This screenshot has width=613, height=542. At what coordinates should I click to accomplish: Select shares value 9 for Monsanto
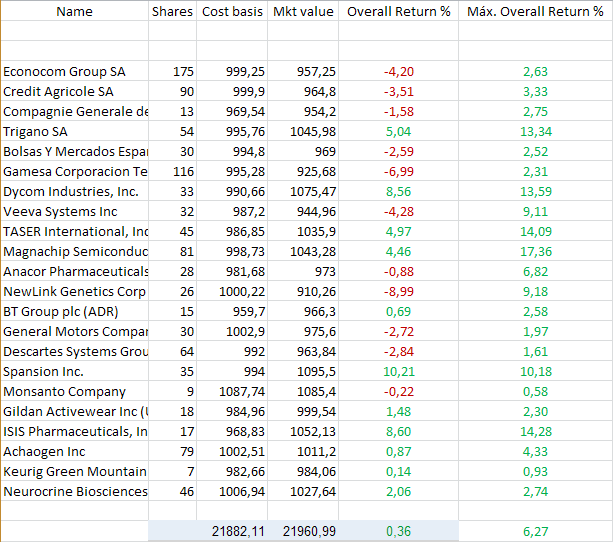(172, 391)
